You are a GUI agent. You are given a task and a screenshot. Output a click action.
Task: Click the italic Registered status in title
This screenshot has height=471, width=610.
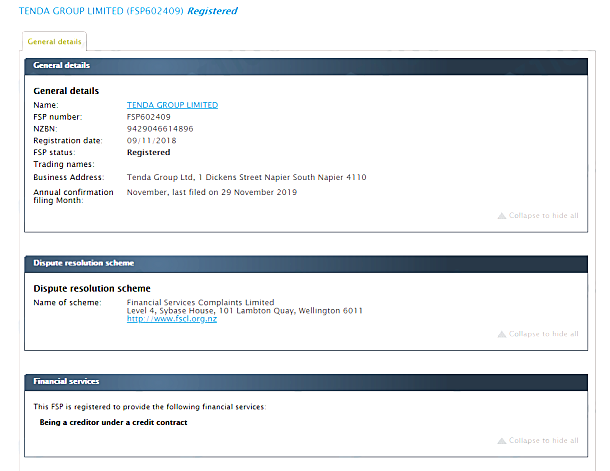tap(212, 11)
